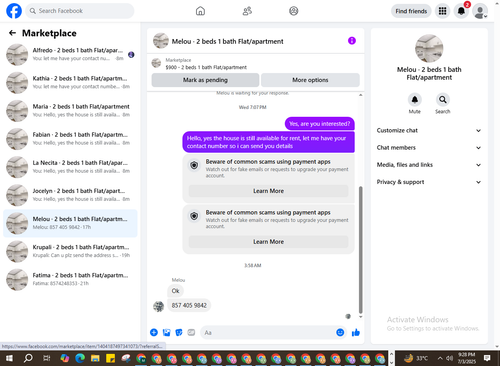Click the scrollbar up arrow in chat
The height and width of the screenshot is (366, 500).
click(x=360, y=95)
